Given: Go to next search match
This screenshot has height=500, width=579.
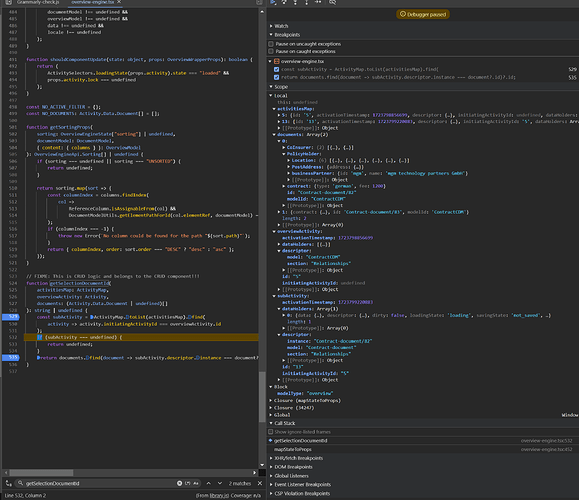Looking at the screenshot, I should 220,483.
